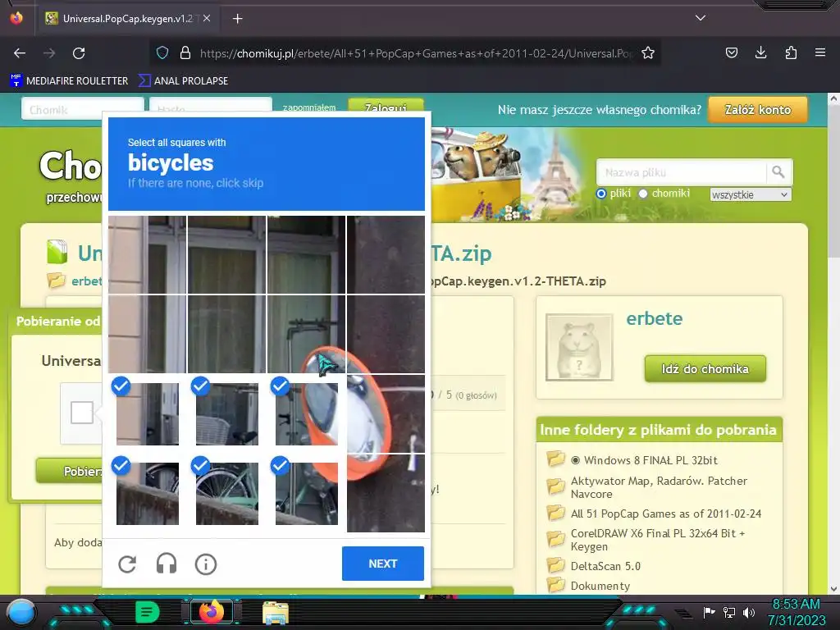840x630 pixels.
Task: Expand the tab list chevron
Action: coord(701,18)
